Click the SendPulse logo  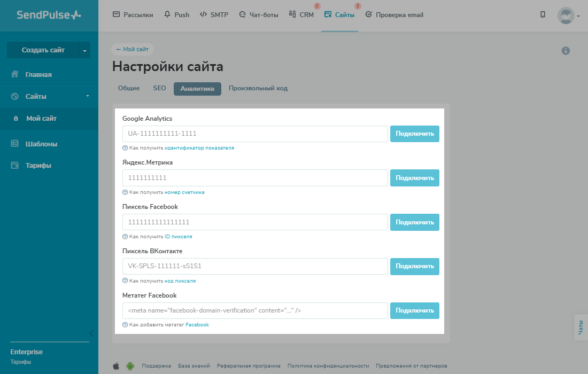point(49,15)
